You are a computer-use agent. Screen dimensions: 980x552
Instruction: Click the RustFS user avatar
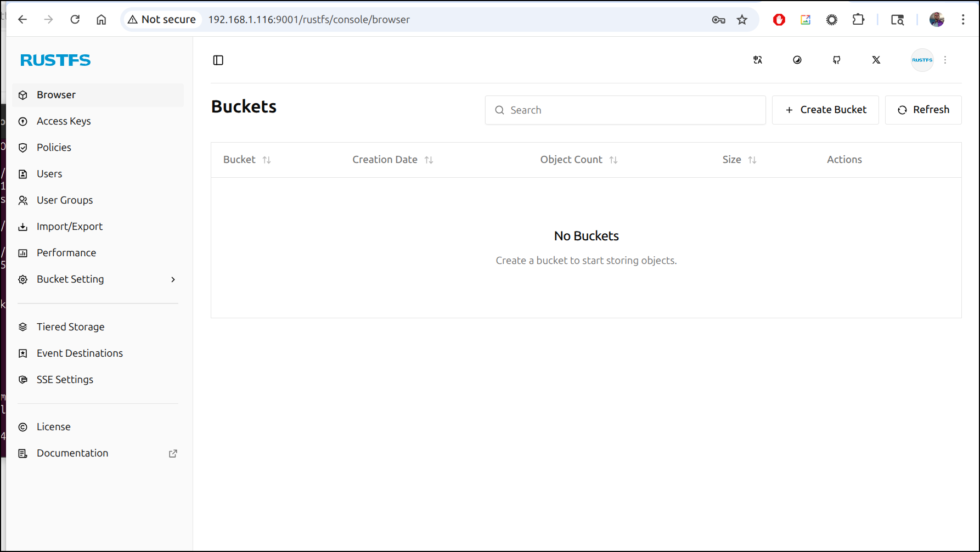(x=922, y=60)
